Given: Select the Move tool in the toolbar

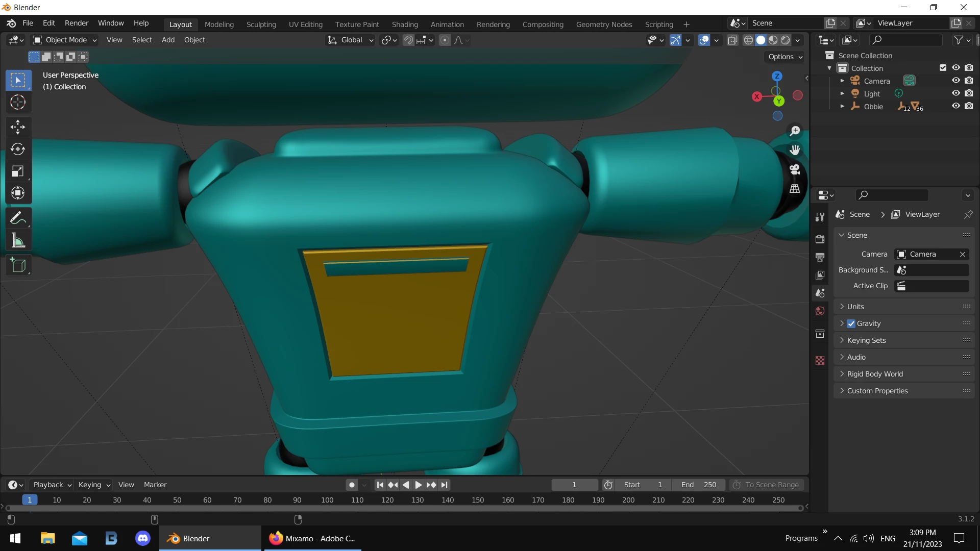Looking at the screenshot, I should (x=18, y=127).
